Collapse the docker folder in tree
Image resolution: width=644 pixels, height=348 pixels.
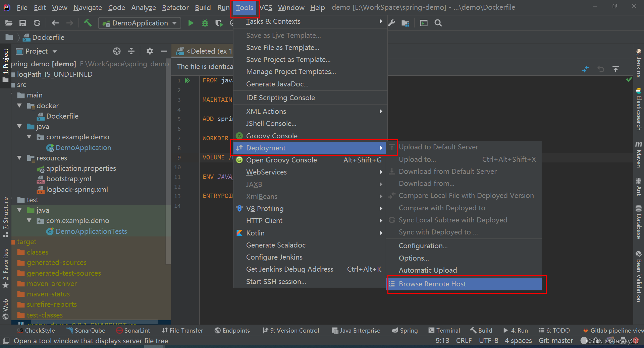click(19, 106)
